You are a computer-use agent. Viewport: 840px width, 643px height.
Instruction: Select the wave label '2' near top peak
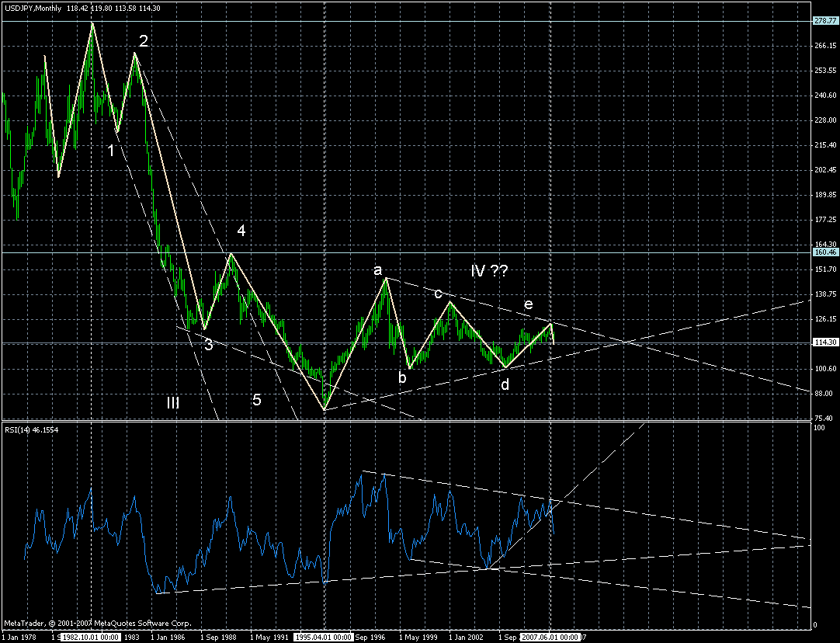(144, 40)
